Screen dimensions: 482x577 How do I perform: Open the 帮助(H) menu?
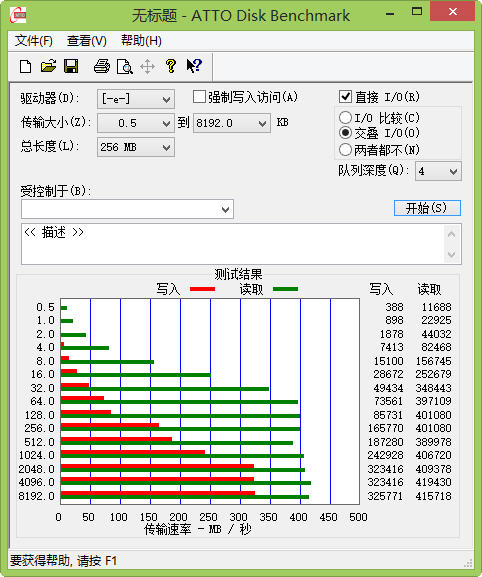pyautogui.click(x=141, y=40)
